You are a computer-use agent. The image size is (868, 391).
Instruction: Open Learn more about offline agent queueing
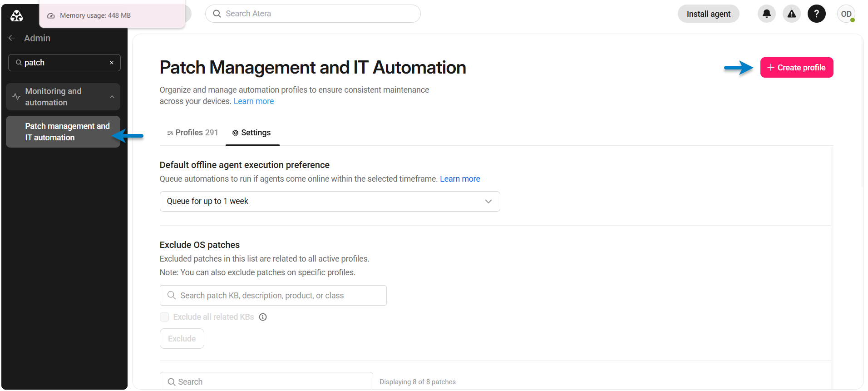460,179
